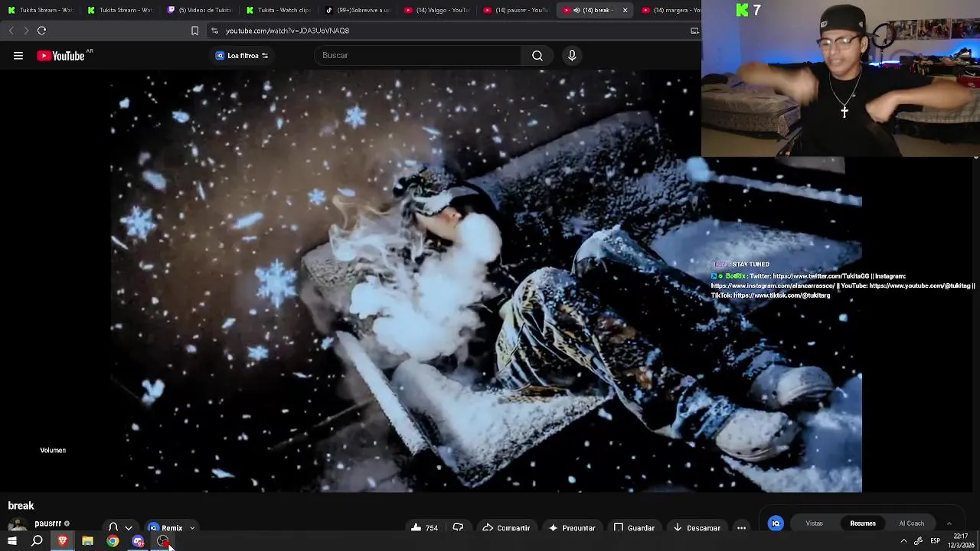Open the YouTube hamburger guide menu
Screen dimensions: 980x551
pyautogui.click(x=18, y=55)
